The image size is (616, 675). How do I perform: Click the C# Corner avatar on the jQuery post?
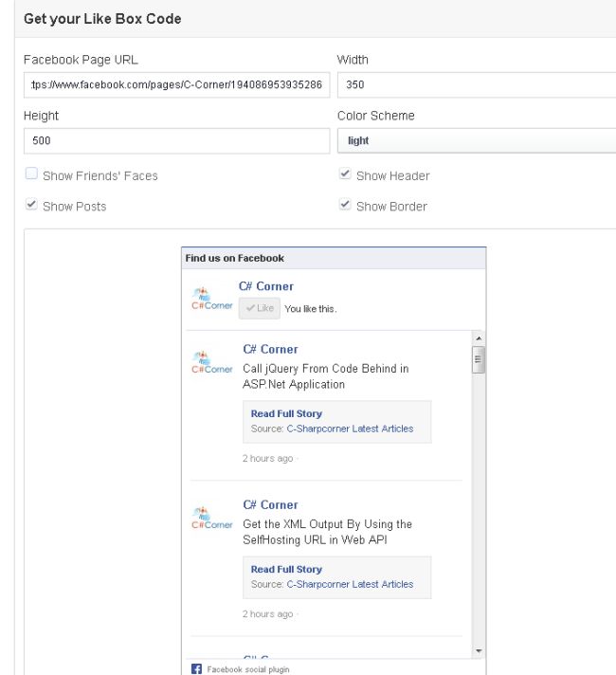tap(211, 362)
